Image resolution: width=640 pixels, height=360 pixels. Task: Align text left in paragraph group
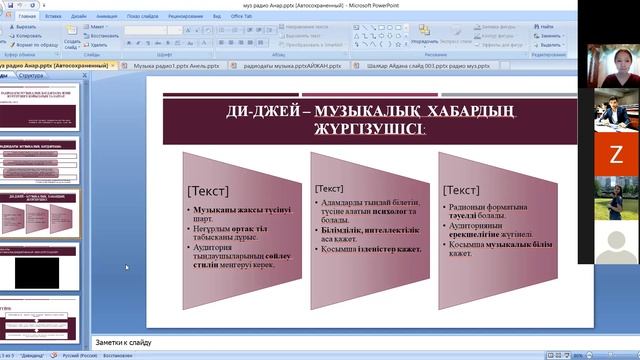221,43
